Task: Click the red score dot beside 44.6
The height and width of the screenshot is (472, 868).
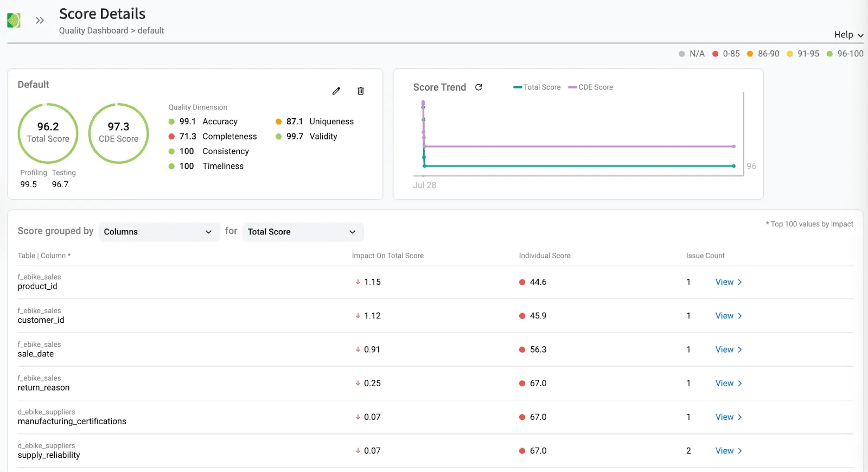Action: pos(522,282)
